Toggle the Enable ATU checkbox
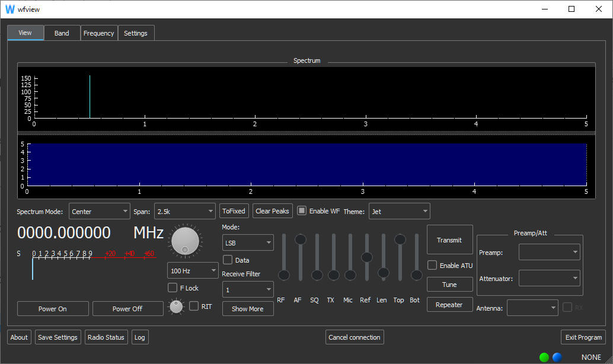613x364 pixels. (433, 266)
